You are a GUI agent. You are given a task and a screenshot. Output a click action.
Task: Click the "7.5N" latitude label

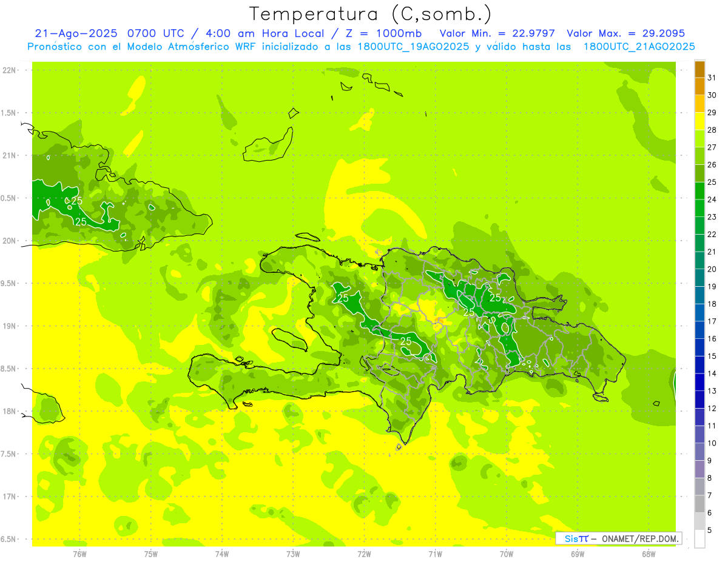(9, 454)
